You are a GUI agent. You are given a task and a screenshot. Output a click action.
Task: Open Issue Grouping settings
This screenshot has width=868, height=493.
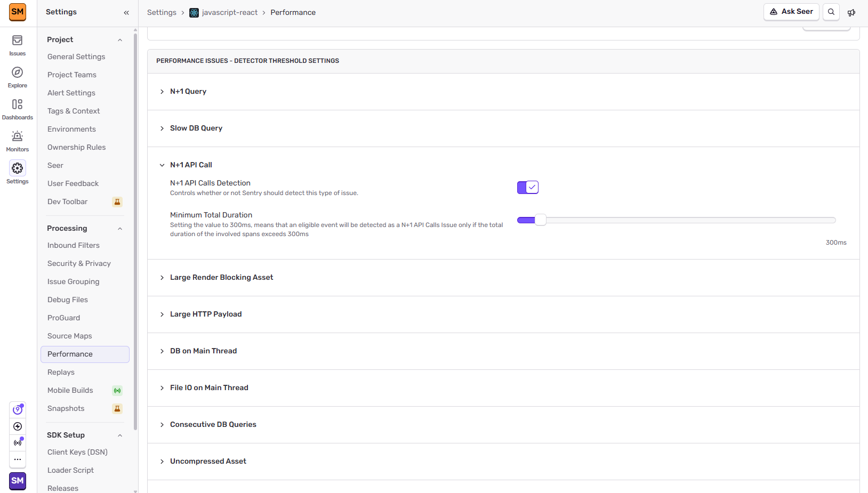coord(85,282)
